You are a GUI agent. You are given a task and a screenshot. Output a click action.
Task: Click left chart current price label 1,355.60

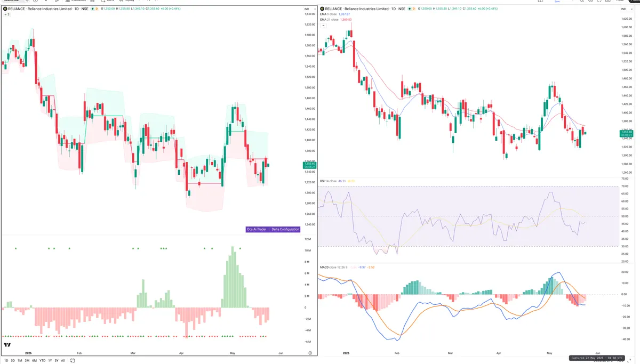309,165
